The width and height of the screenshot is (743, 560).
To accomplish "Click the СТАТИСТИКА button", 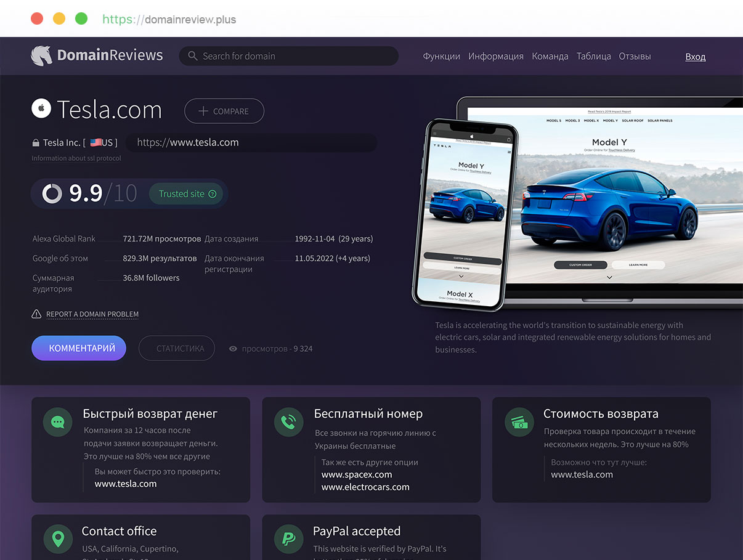I will pos(177,348).
